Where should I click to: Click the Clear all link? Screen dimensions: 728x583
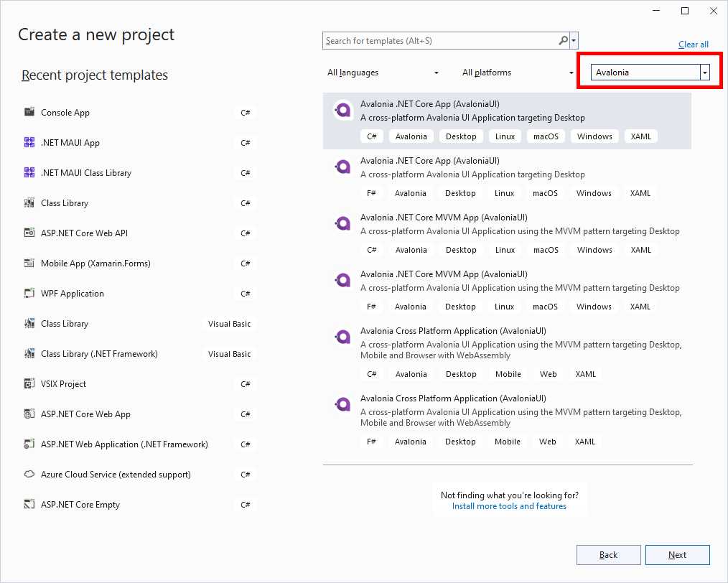(693, 44)
